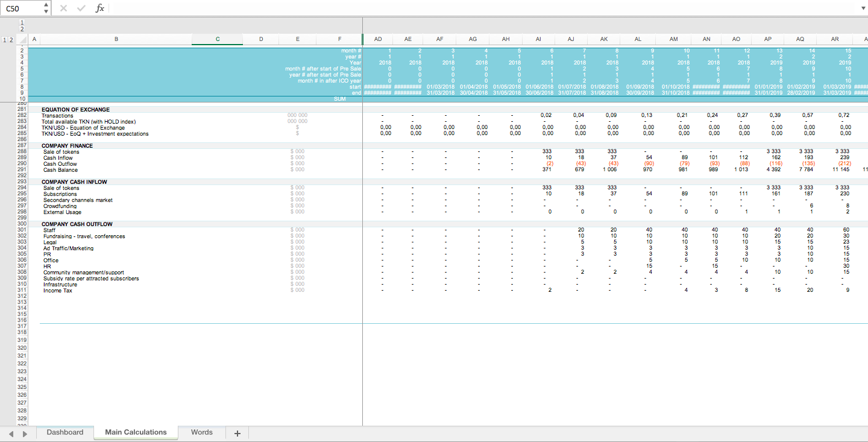Image resolution: width=868 pixels, height=442 pixels.
Task: Click the 'month # after start of Pre Sale' cell
Action: click(323, 69)
